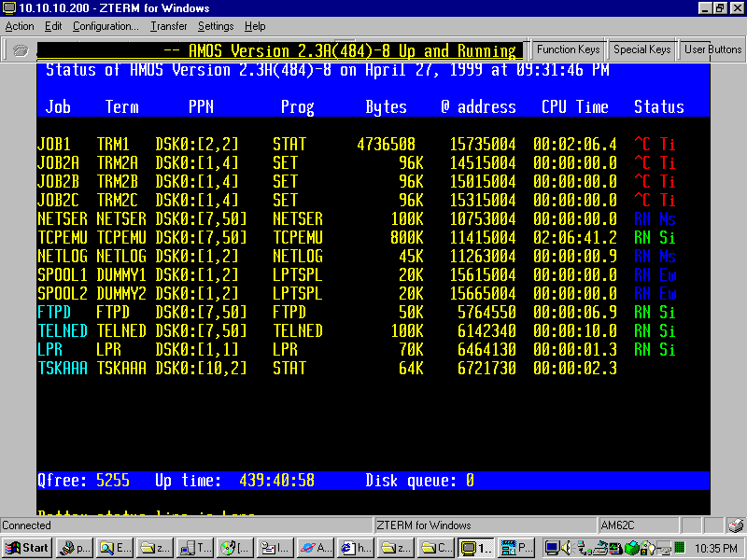747x560 pixels.
Task: Click the printer icon in the status bar
Action: [x=736, y=525]
